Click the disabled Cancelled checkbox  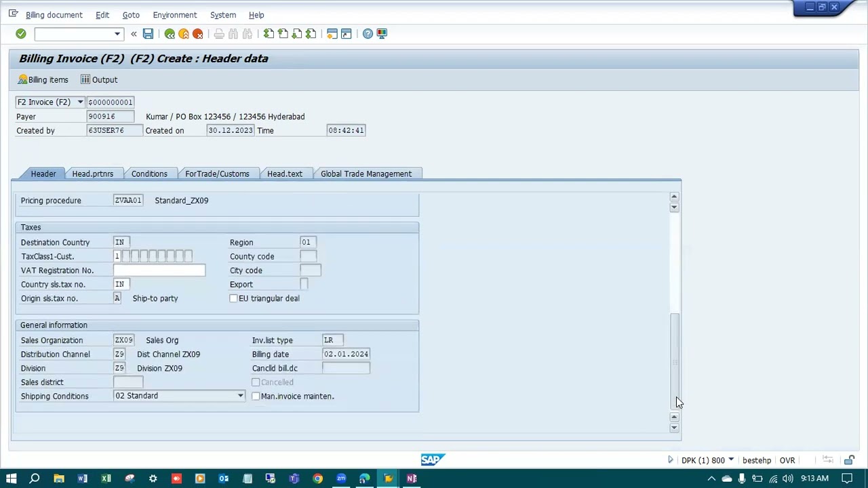tap(256, 382)
